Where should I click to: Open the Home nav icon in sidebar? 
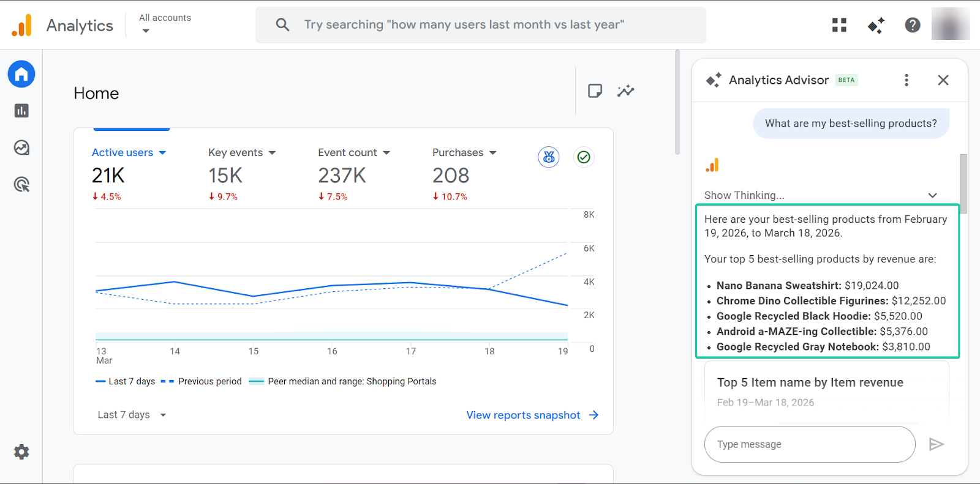coord(21,75)
